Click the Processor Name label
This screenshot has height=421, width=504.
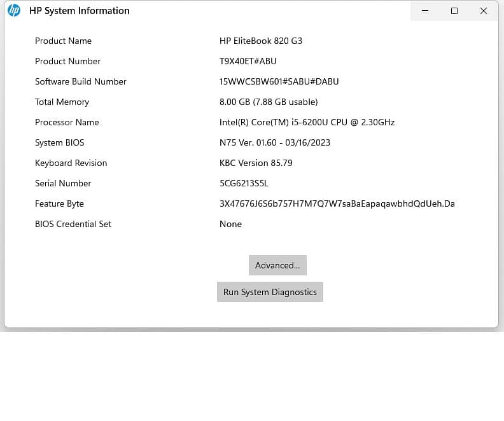67,122
